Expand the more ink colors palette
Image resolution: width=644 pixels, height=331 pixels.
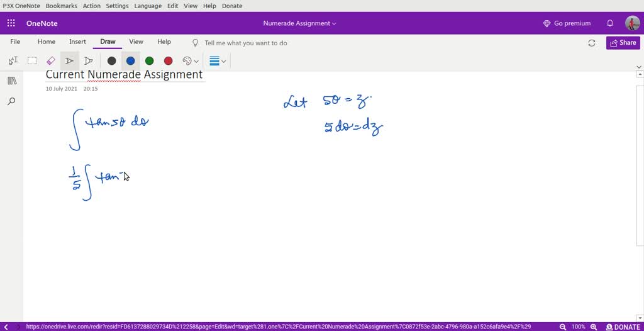191,61
